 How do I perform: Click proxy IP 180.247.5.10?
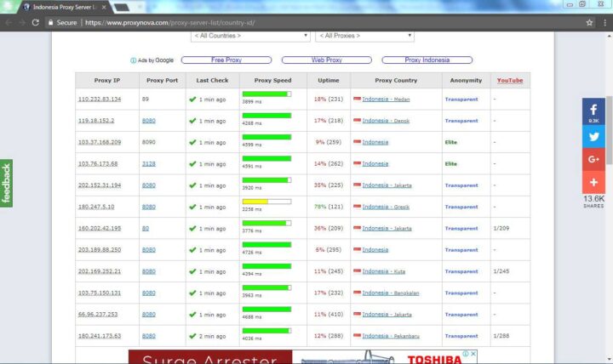(96, 207)
